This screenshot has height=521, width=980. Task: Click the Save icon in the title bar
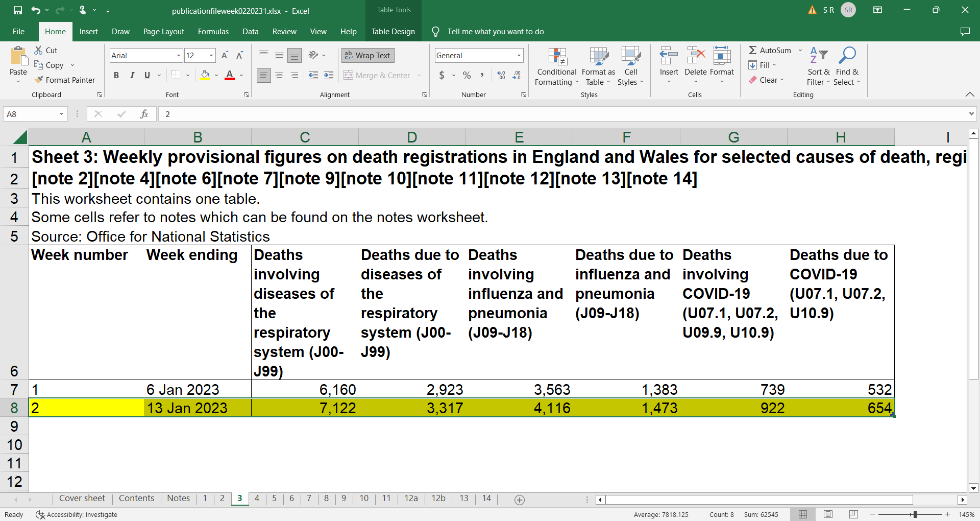point(18,10)
